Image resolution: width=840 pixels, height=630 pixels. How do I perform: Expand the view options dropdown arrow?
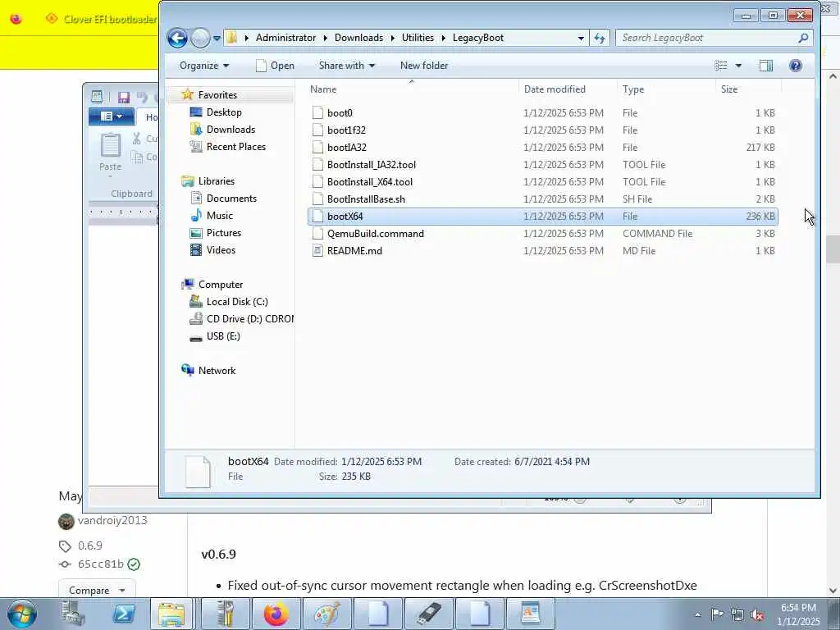coord(738,66)
